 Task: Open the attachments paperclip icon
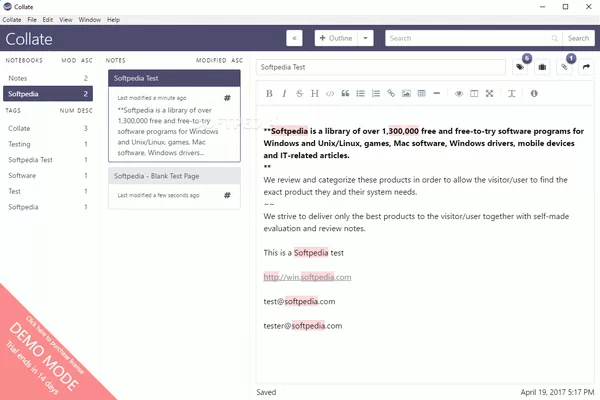tap(564, 67)
